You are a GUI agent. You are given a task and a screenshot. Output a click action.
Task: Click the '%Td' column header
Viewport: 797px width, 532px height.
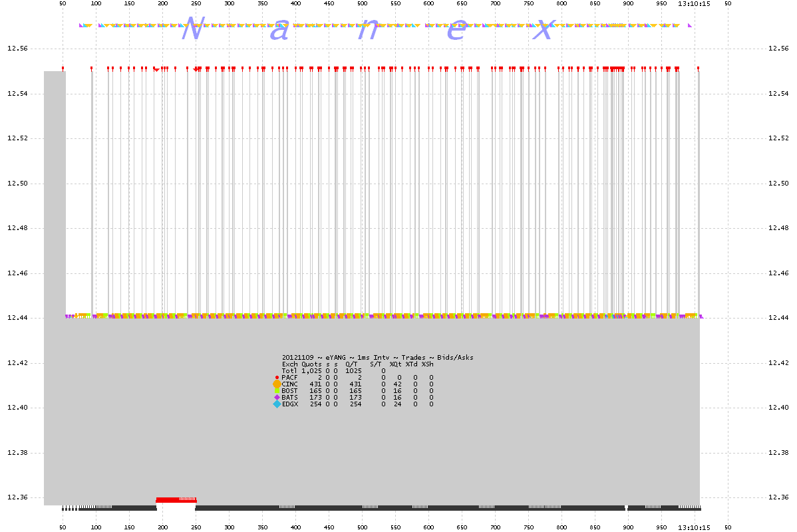[x=411, y=364]
